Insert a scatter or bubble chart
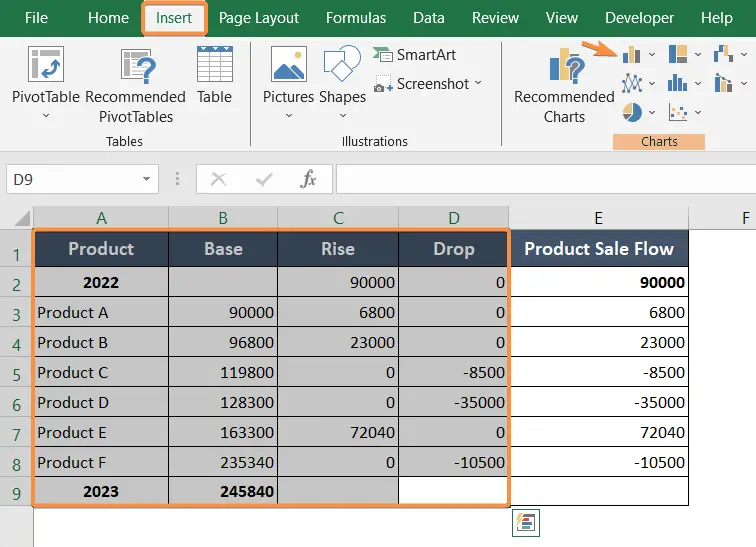 pyautogui.click(x=678, y=113)
